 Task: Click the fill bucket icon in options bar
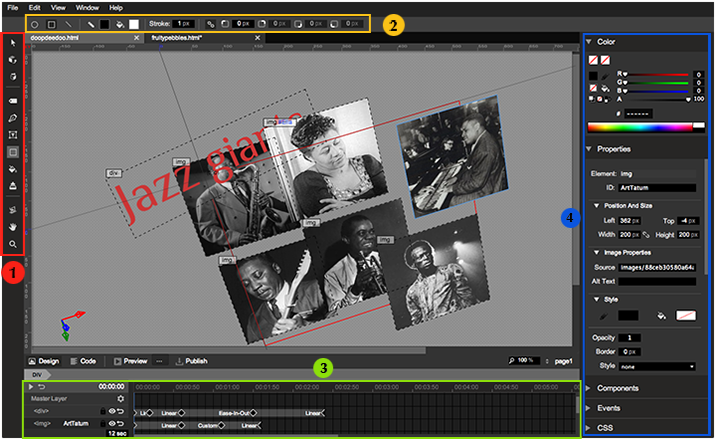[x=120, y=24]
